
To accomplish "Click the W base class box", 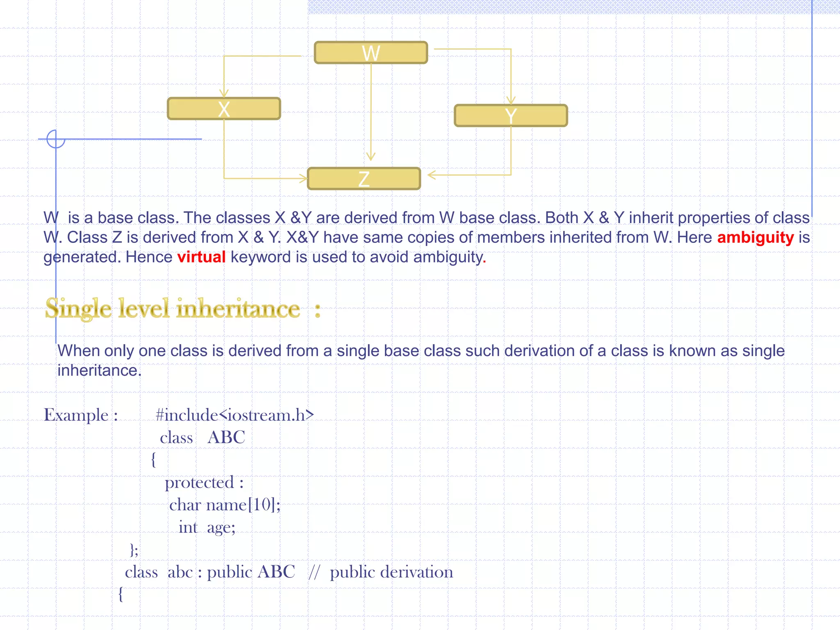I will pyautogui.click(x=371, y=53).
